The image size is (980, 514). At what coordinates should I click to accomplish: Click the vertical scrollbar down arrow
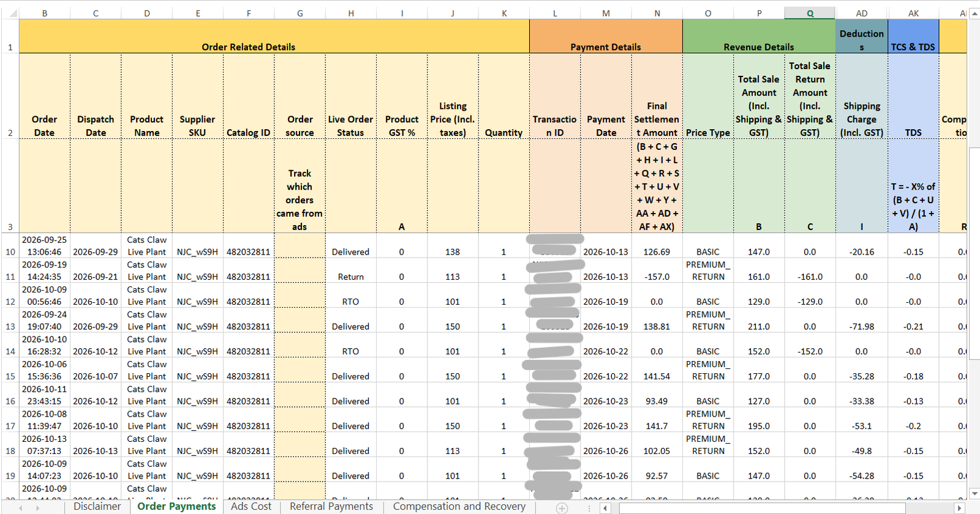[974, 493]
